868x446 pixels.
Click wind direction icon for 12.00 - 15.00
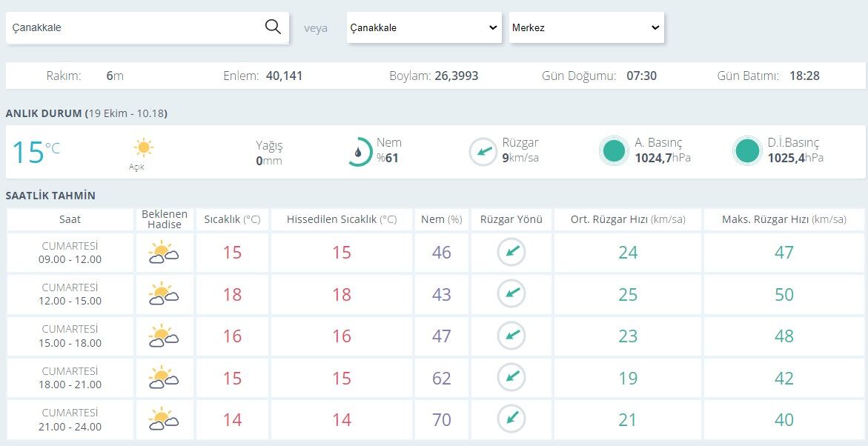point(511,294)
